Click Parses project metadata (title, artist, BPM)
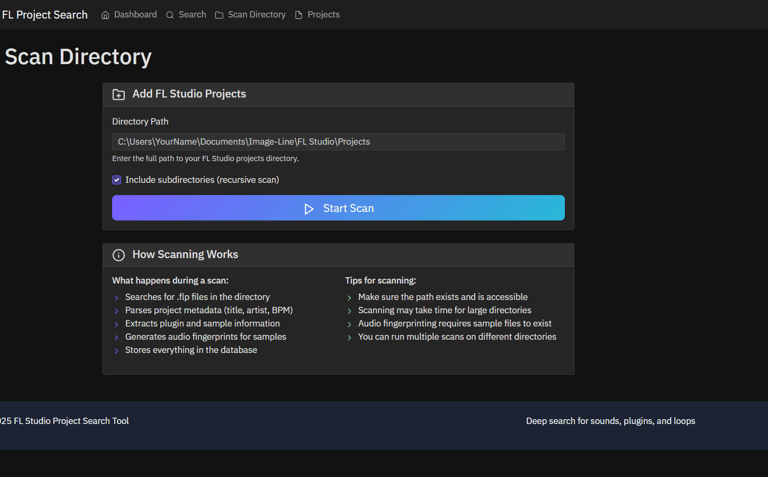The width and height of the screenshot is (768, 477). (209, 310)
